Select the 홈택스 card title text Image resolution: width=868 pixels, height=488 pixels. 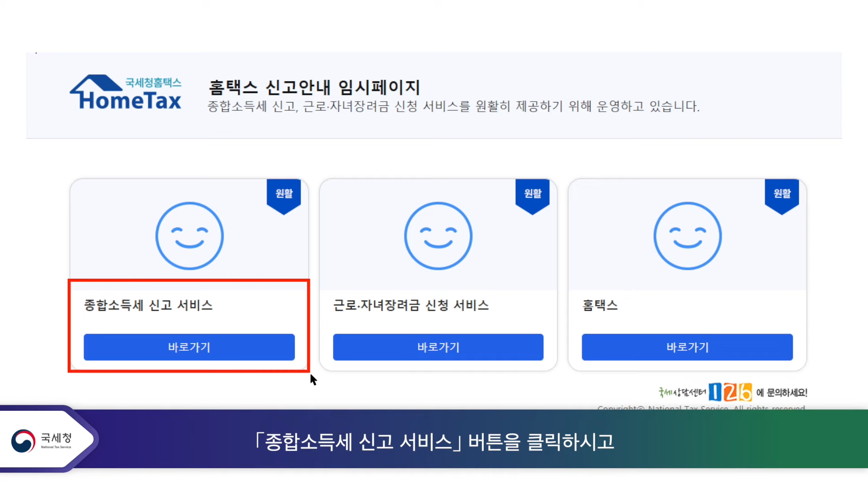pyautogui.click(x=599, y=305)
